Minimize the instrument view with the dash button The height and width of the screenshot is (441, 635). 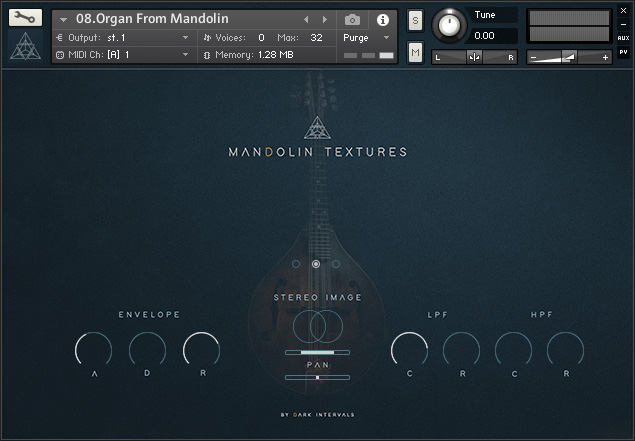pos(624,25)
